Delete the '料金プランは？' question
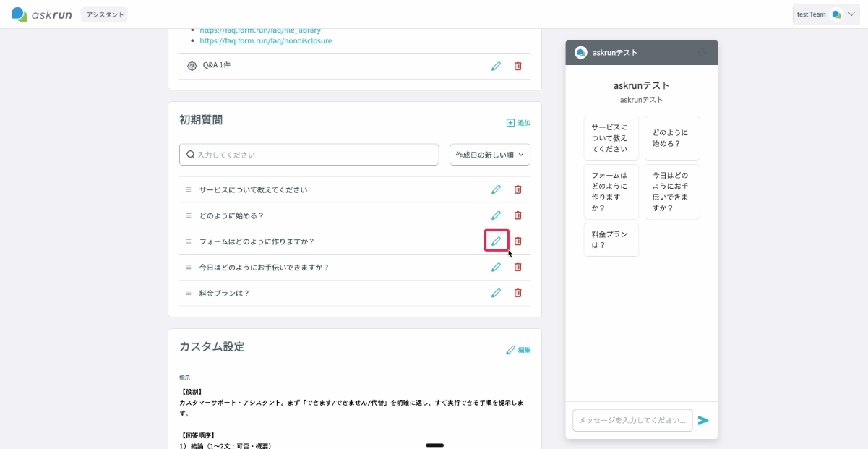Viewport: 868px width, 449px height. click(517, 293)
